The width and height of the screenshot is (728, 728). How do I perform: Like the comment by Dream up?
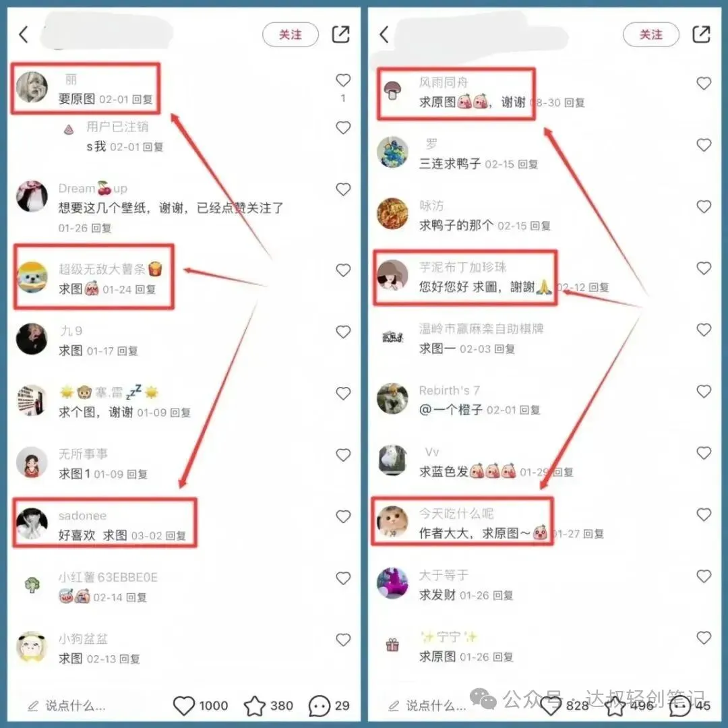343,189
